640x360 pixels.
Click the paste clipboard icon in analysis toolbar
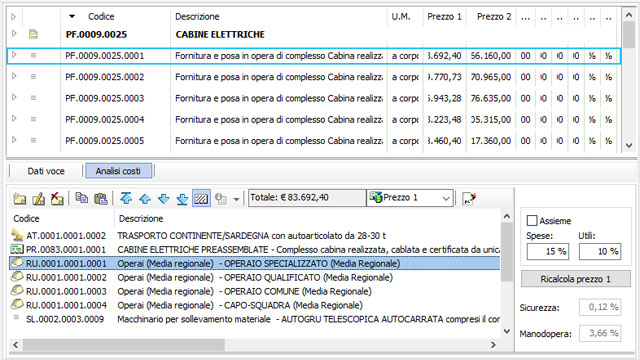pyautogui.click(x=101, y=199)
